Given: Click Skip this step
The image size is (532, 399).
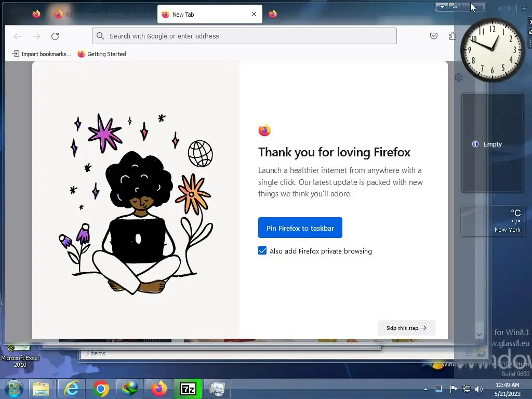Looking at the screenshot, I should coord(406,328).
